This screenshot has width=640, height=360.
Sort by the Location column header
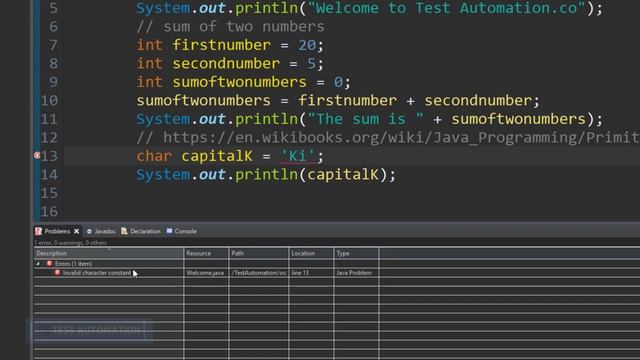pos(311,253)
